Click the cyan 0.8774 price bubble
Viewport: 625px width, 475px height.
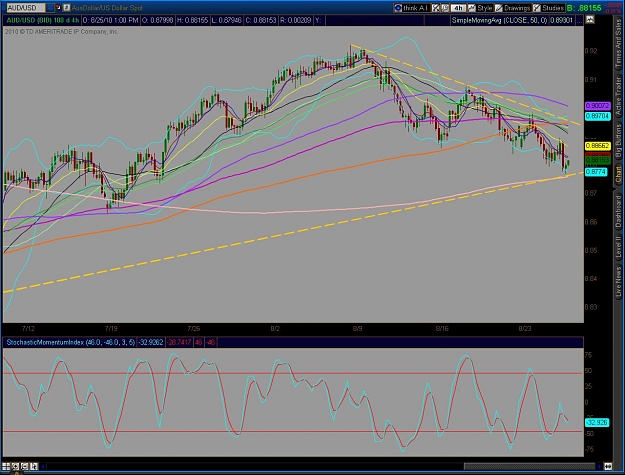596,172
